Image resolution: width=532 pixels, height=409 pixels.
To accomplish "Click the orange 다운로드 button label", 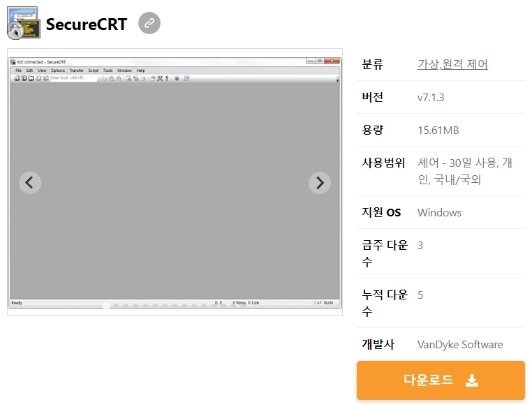I will pos(428,380).
